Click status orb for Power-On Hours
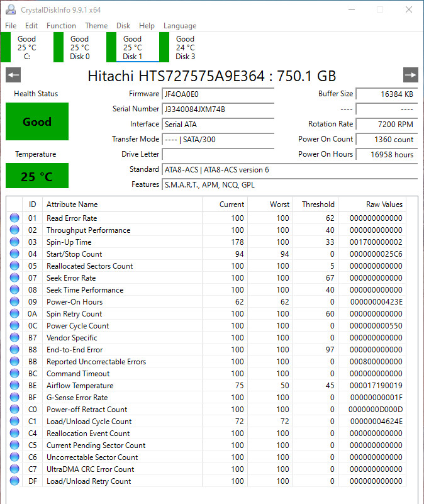The height and width of the screenshot is (504, 424). [14, 301]
